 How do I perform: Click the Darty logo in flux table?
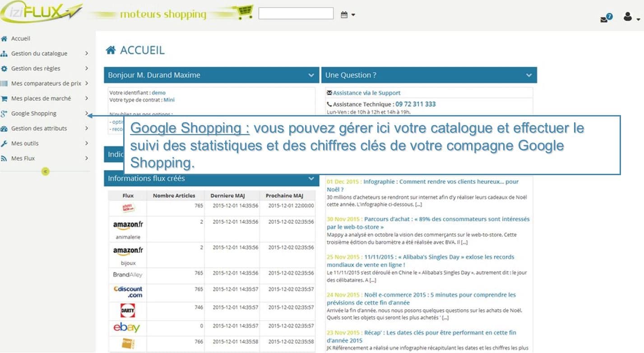point(128,311)
